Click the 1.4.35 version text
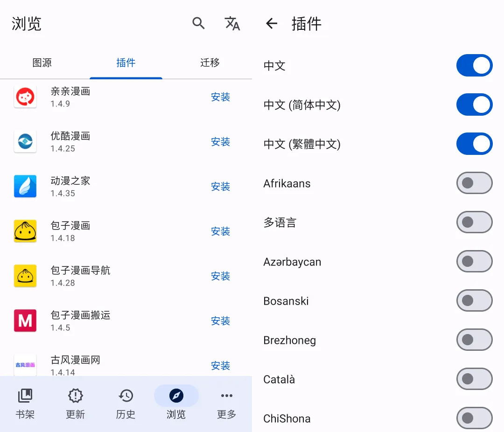 point(63,193)
